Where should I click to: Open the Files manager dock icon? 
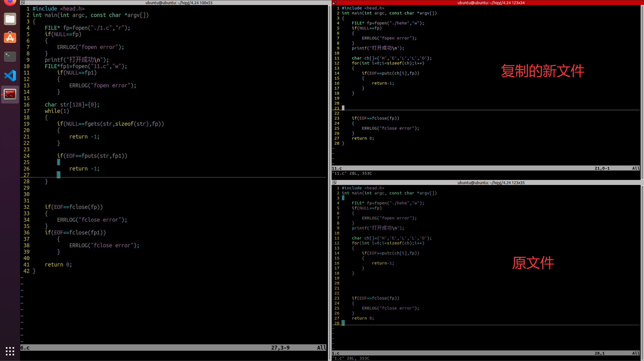tap(10, 19)
